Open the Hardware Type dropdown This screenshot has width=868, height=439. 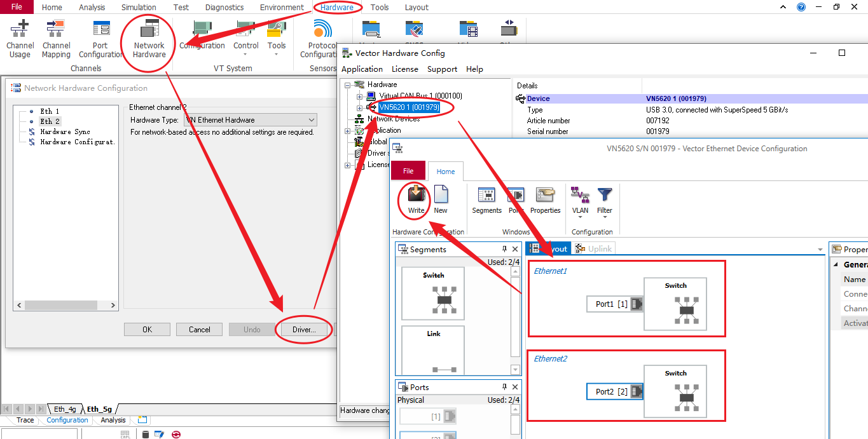[312, 119]
